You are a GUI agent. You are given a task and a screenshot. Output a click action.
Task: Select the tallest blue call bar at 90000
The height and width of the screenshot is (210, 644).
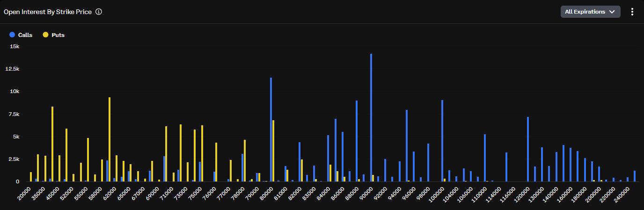click(x=371, y=117)
